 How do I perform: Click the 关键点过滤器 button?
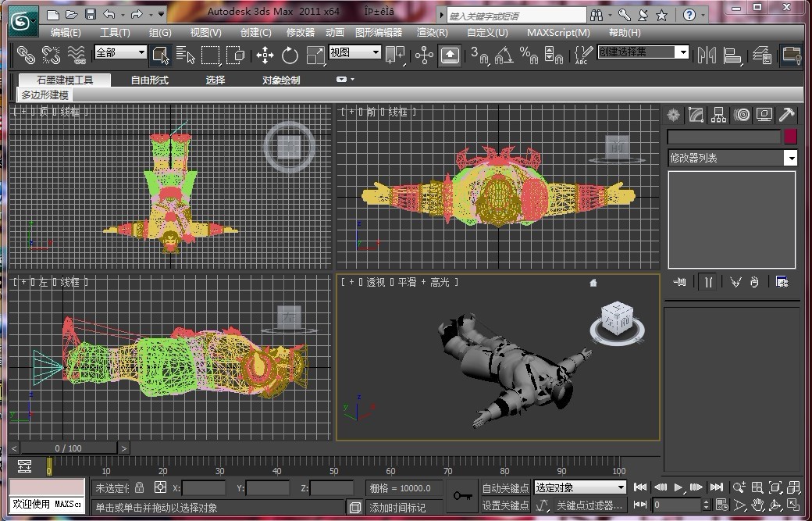click(589, 505)
